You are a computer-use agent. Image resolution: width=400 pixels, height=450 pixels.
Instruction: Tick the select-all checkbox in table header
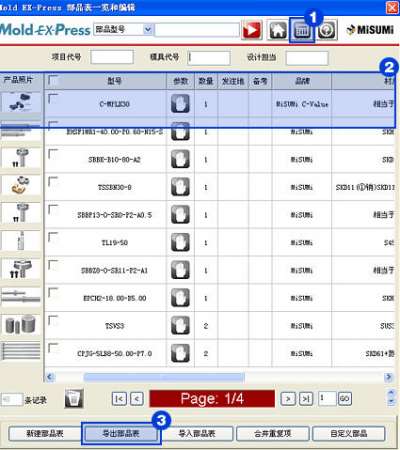click(53, 80)
